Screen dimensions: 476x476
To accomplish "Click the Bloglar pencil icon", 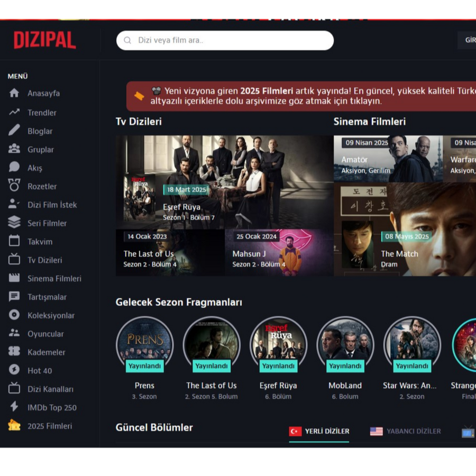I will pyautogui.click(x=14, y=130).
